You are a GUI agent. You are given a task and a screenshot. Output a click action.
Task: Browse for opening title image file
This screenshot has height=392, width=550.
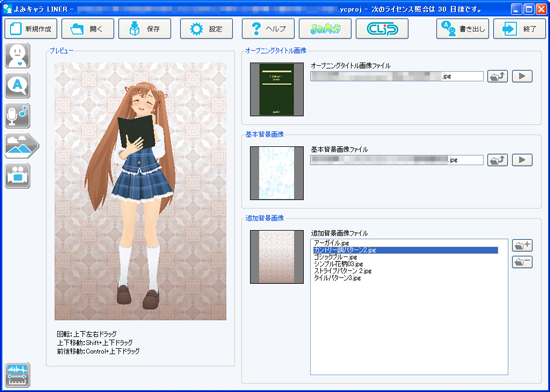pyautogui.click(x=497, y=76)
